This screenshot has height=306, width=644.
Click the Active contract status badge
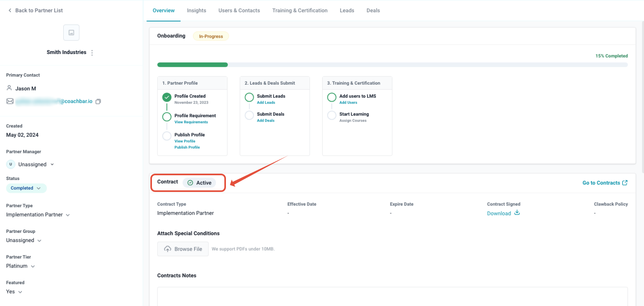(x=199, y=183)
